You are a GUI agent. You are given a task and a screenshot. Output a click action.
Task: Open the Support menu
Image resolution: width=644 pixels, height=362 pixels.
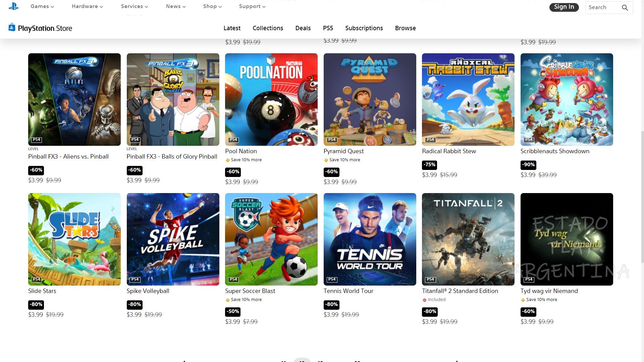coord(252,6)
